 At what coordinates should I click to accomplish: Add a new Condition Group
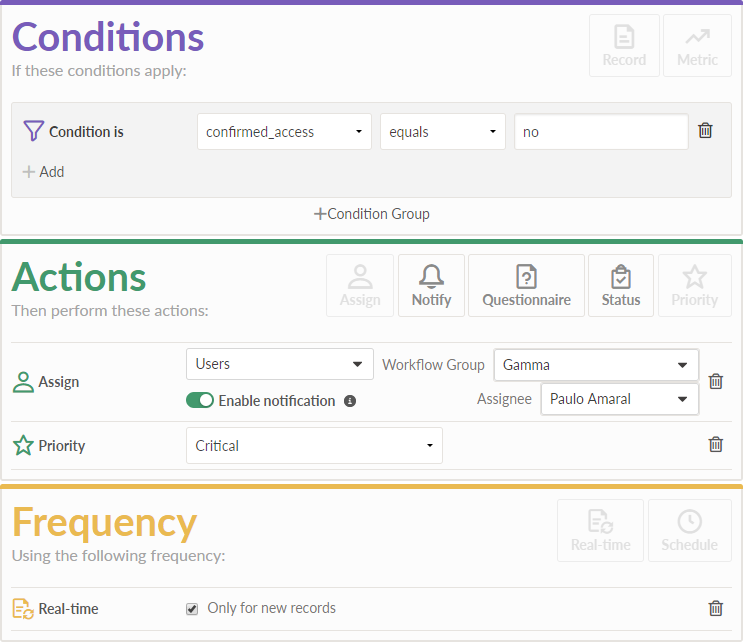(372, 213)
